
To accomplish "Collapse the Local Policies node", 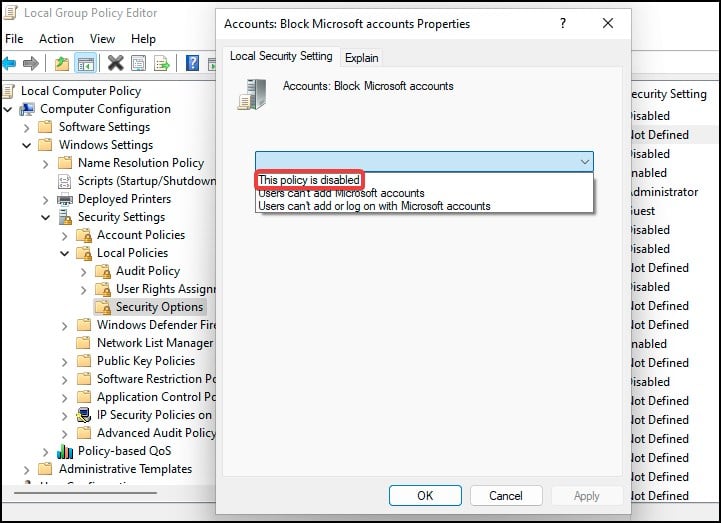I will 64,253.
